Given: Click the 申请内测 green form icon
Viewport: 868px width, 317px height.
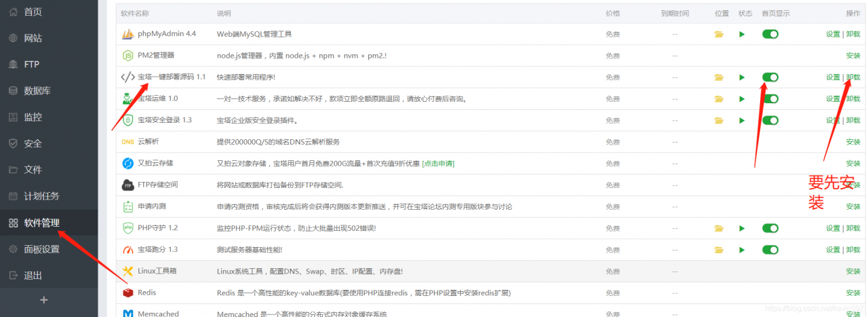Looking at the screenshot, I should tap(127, 206).
